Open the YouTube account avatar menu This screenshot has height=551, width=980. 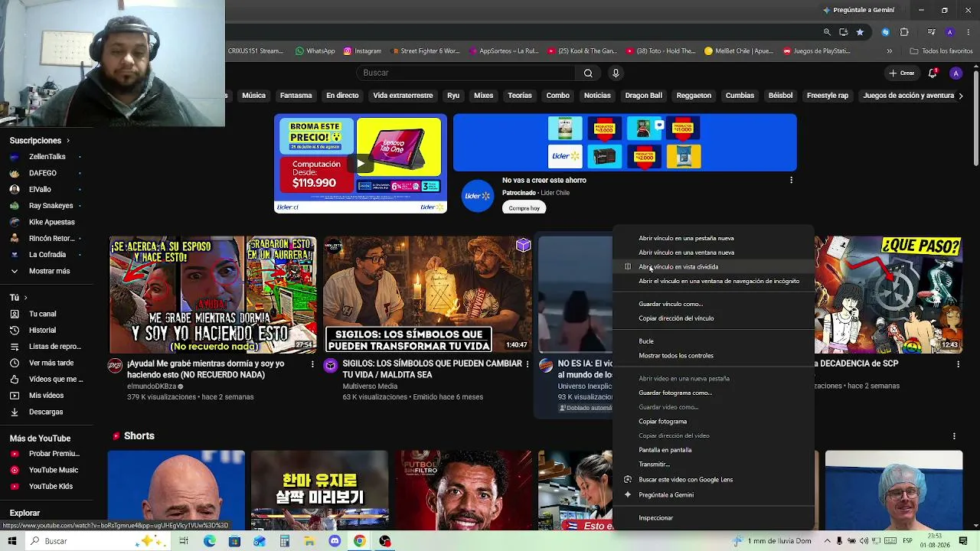(x=955, y=73)
